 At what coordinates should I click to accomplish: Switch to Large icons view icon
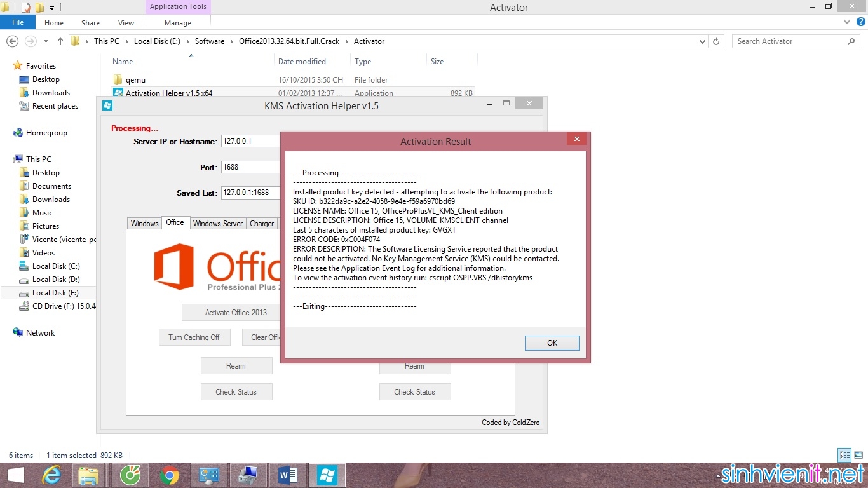858,455
